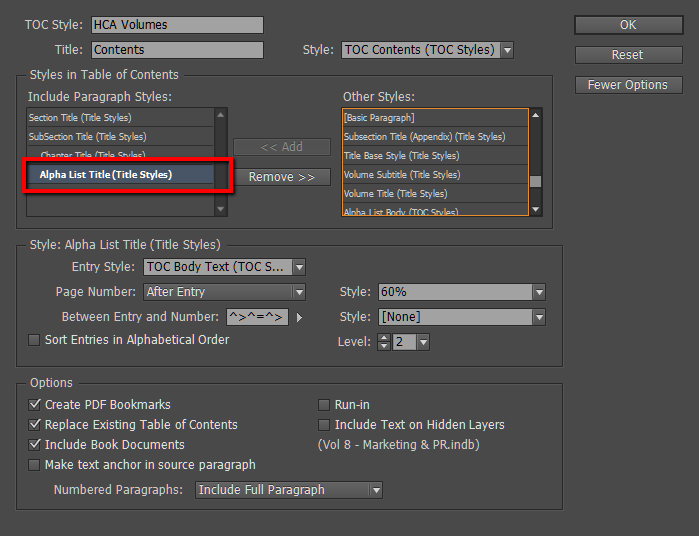Enable Make text anchor in source paragraph
The image size is (699, 536).
[34, 465]
